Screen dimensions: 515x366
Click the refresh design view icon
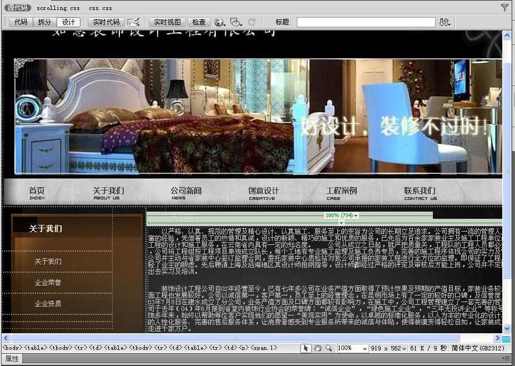point(252,22)
